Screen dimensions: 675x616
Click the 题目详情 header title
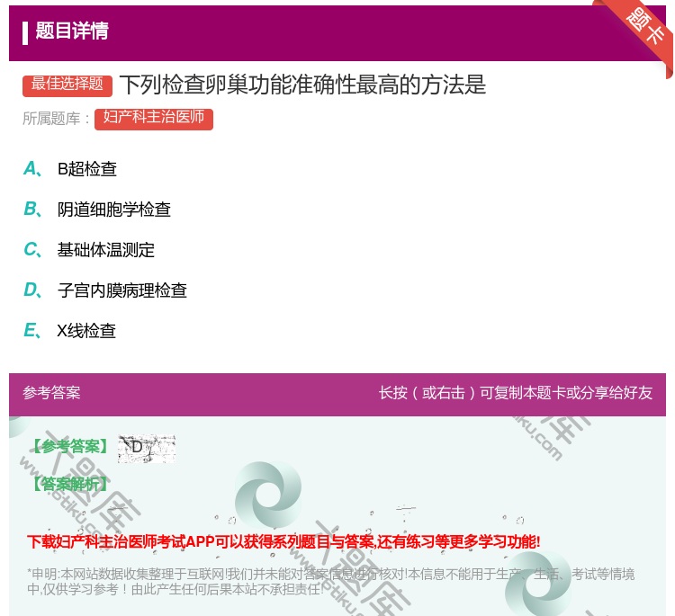[x=72, y=31]
